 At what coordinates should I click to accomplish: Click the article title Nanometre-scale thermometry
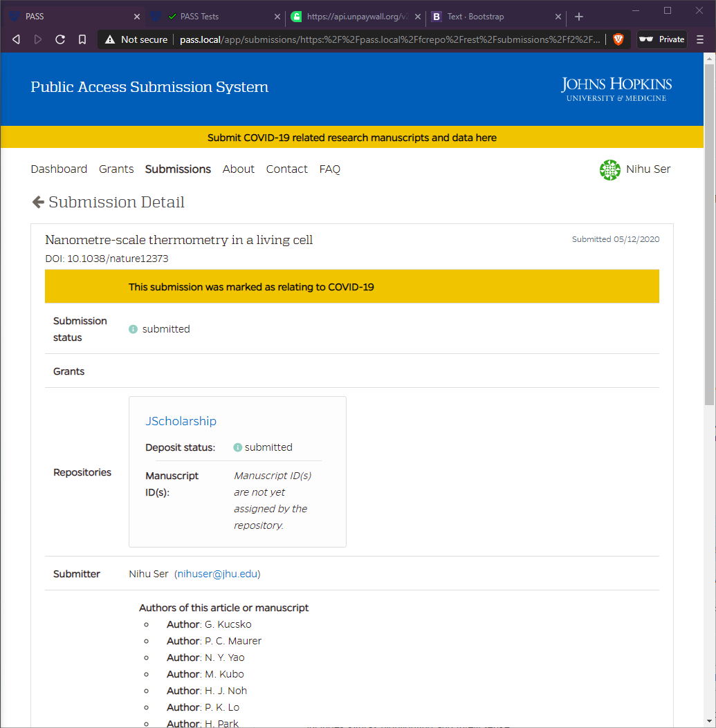click(179, 240)
